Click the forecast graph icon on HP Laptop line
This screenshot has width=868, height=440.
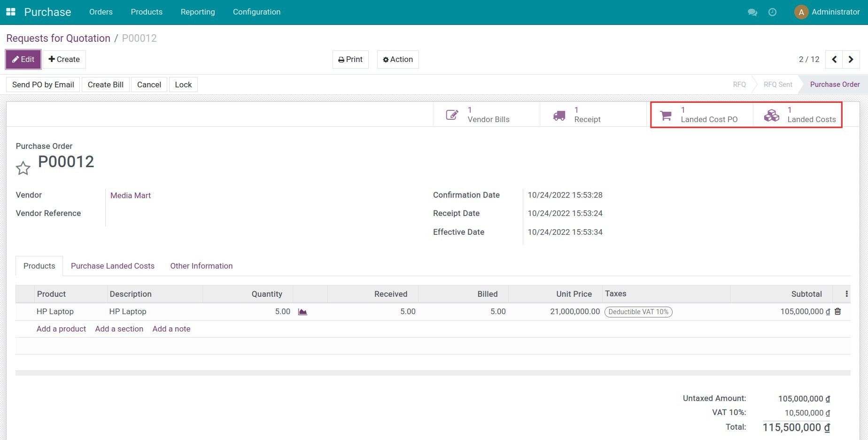(x=302, y=311)
